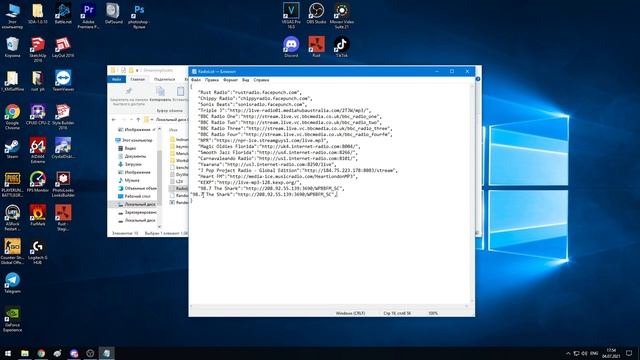This screenshot has height=360, width=640.
Task: Open the Adobe Premiere Pro desktop shortcut
Action: click(88, 16)
